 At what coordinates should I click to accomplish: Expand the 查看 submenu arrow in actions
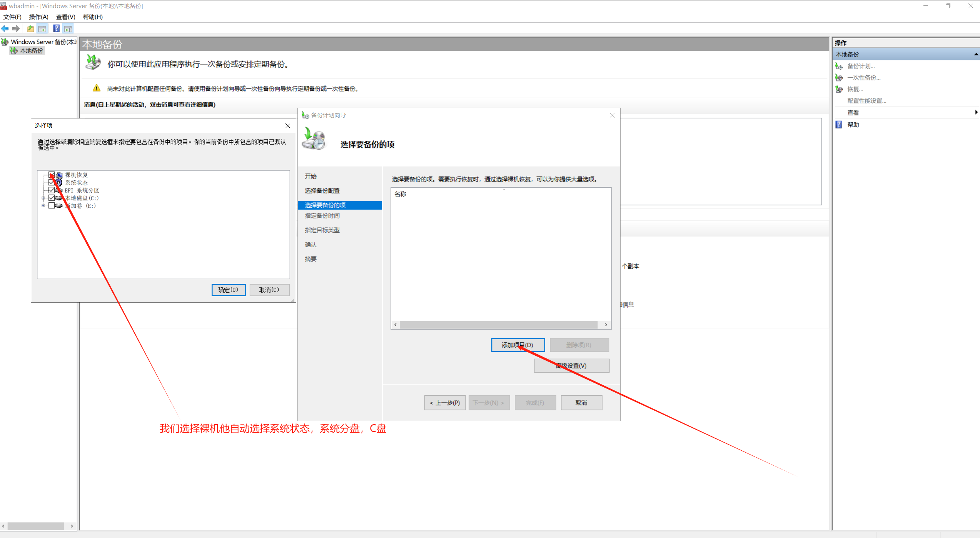976,112
